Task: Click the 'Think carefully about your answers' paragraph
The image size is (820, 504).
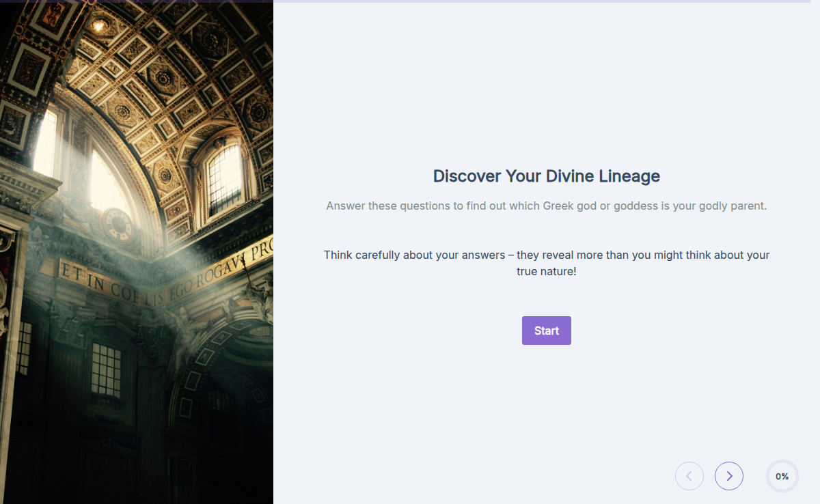Action: 546,255
